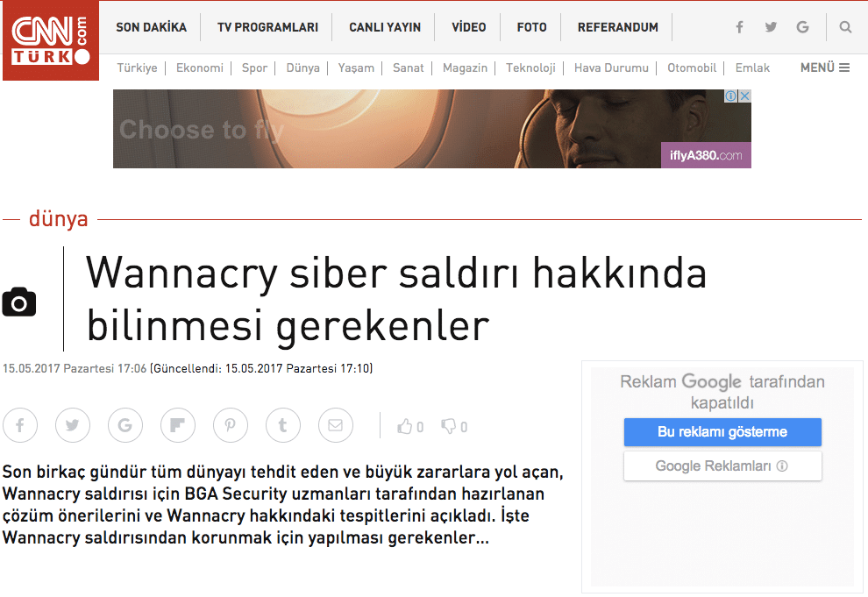Go to SON DAKİKA section
868x597 pixels.
click(x=151, y=27)
